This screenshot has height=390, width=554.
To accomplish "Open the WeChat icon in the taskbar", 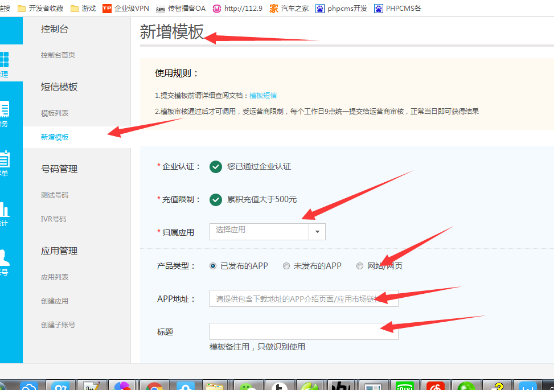I will (248, 386).
